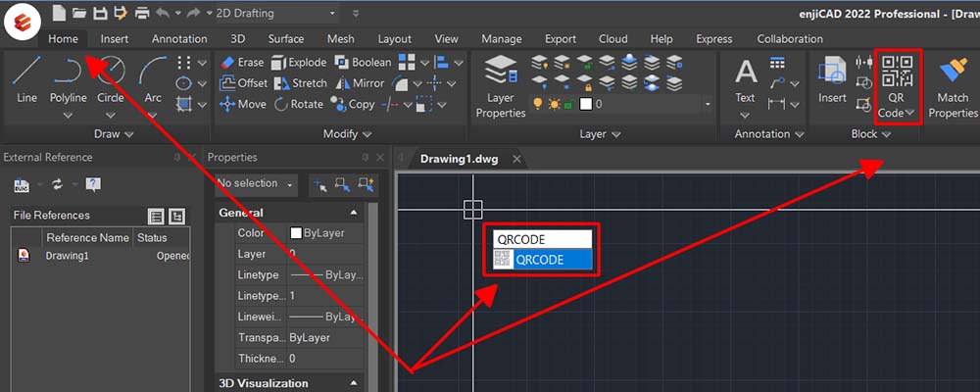The image size is (980, 392).
Task: Click the Save icon in quick toolbar
Action: tap(99, 13)
